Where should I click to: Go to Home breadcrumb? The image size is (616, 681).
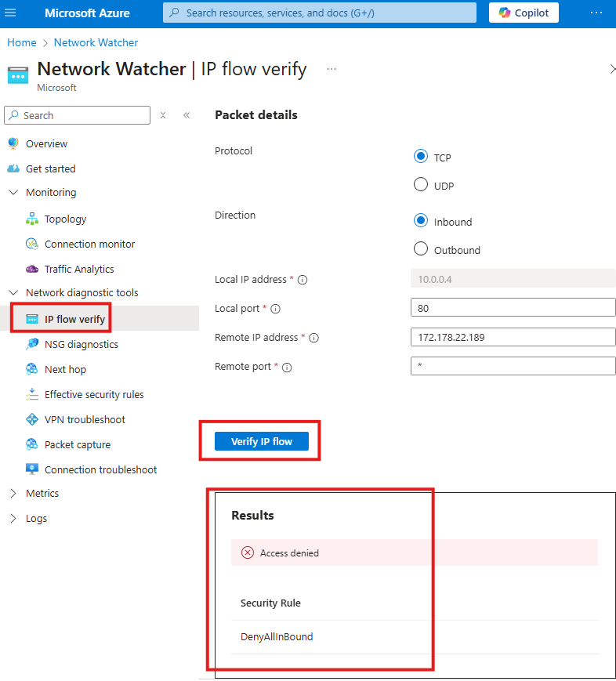(22, 42)
